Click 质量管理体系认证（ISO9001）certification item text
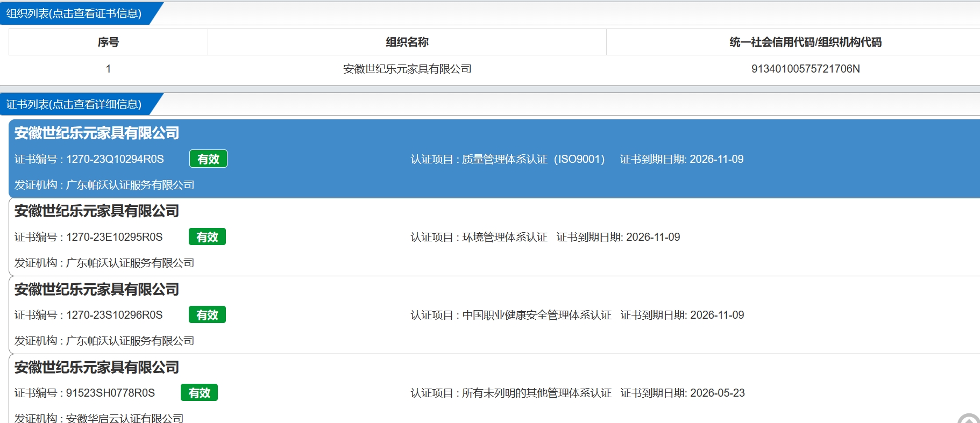The image size is (980, 423). tap(534, 159)
